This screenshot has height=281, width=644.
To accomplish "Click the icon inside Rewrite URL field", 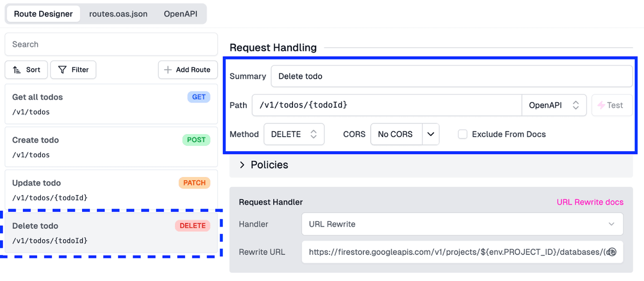I will coord(611,252).
